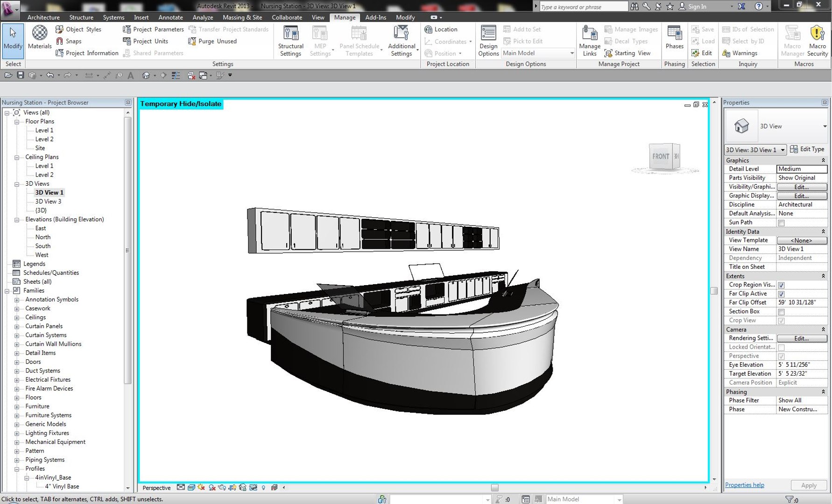This screenshot has height=504, width=832.
Task: Click Edit Type button
Action: (x=807, y=149)
